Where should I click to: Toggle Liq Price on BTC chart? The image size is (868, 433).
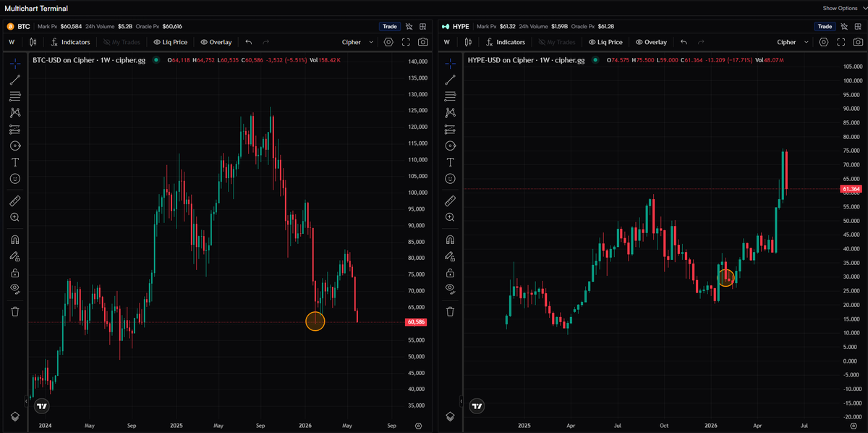[x=170, y=42]
